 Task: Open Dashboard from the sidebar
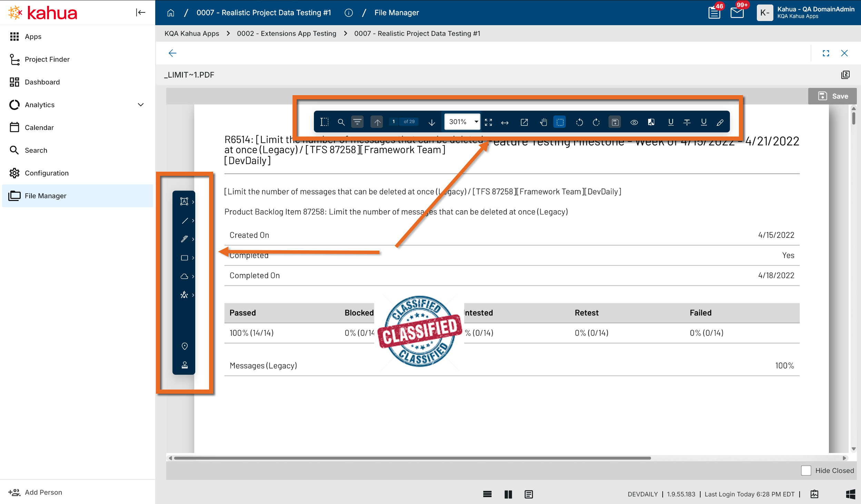[42, 82]
